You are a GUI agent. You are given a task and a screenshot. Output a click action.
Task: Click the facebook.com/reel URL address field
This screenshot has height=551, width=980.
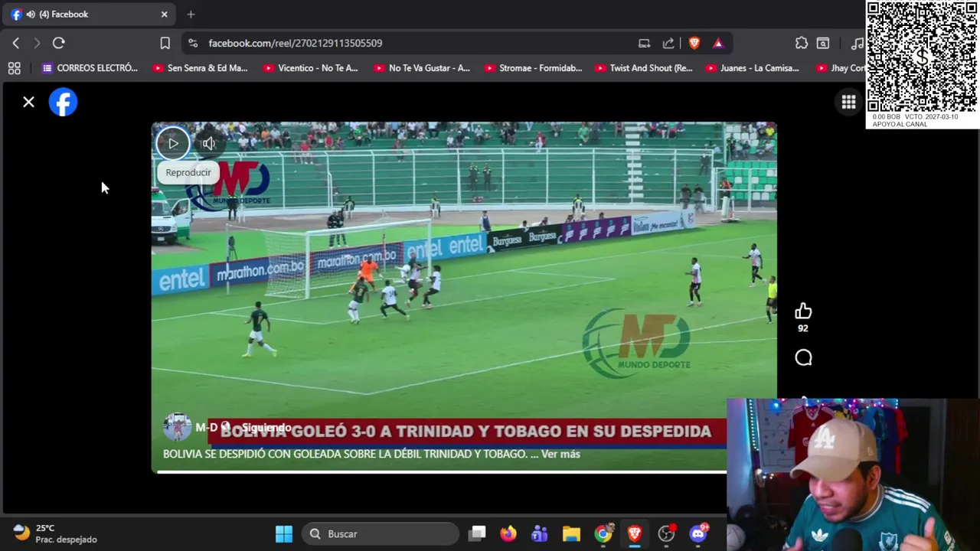pyautogui.click(x=296, y=43)
